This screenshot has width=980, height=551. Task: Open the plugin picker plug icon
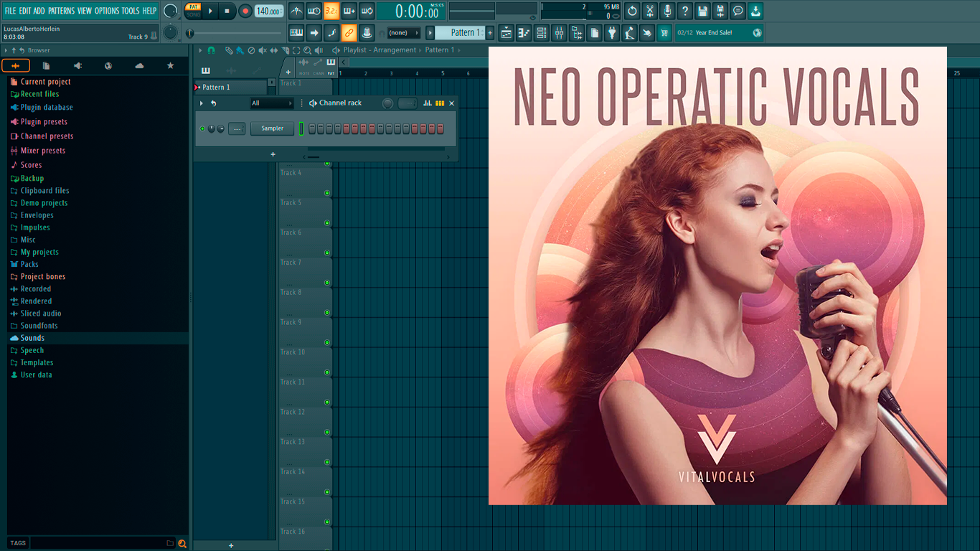point(611,32)
